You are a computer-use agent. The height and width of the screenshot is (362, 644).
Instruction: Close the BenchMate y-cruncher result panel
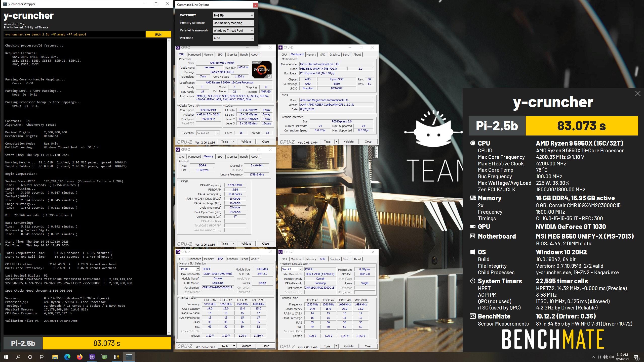coord(638,94)
